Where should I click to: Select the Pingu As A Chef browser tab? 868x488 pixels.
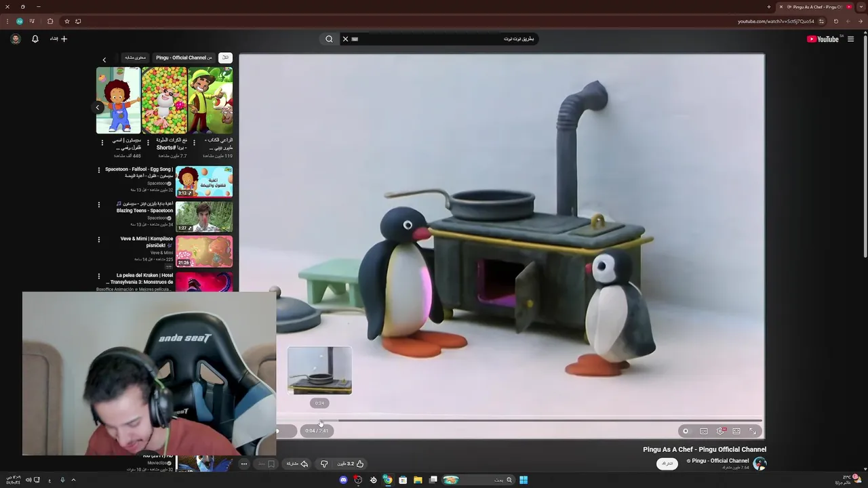[x=816, y=7]
